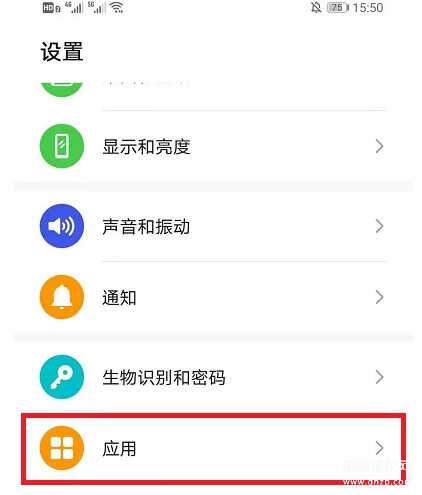The width and height of the screenshot is (422, 495).
Task: Tap the partially visible green icon at top
Action: point(62,89)
